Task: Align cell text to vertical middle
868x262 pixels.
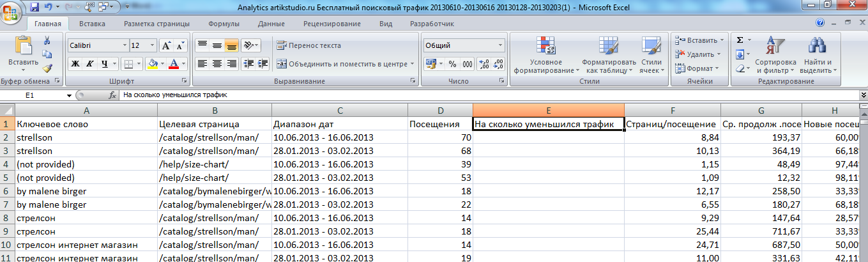Action: (217, 45)
